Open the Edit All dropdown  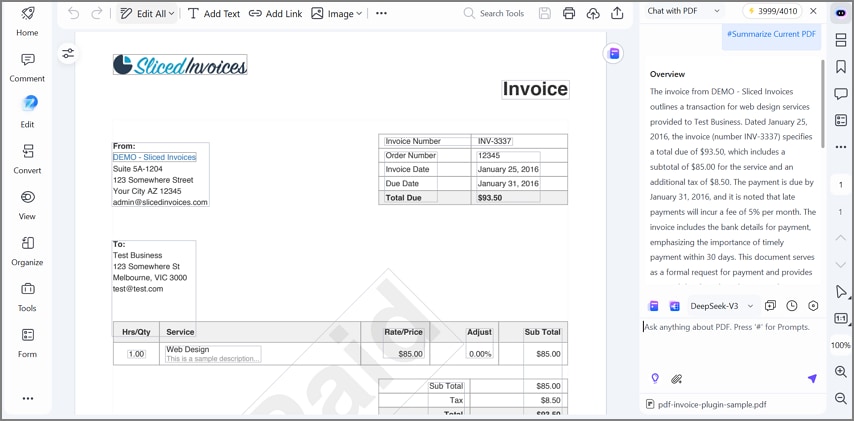(147, 14)
